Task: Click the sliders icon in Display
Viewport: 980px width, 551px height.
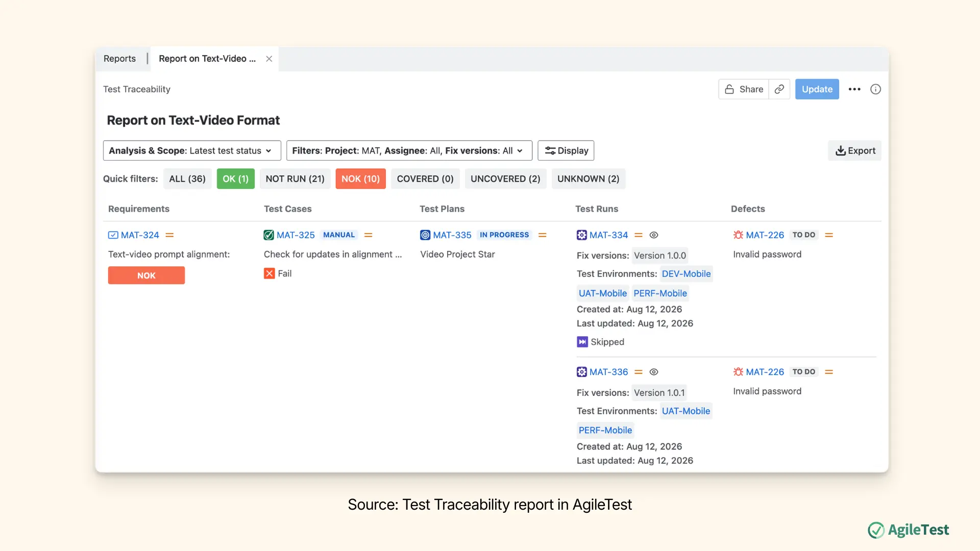Action: pos(550,151)
